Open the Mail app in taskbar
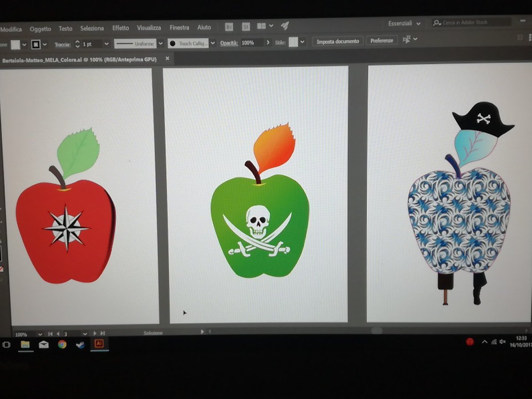Screen dimensions: 532x399 43,344
